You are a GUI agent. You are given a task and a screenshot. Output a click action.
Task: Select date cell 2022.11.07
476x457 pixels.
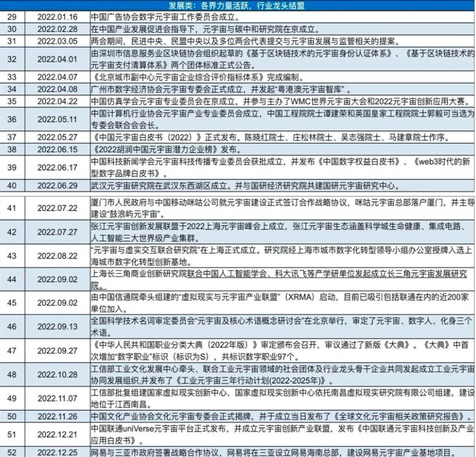pyautogui.click(x=57, y=399)
